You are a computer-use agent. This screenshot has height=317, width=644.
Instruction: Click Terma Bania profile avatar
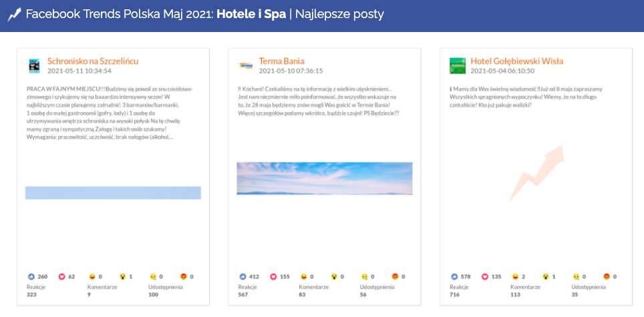(x=247, y=65)
